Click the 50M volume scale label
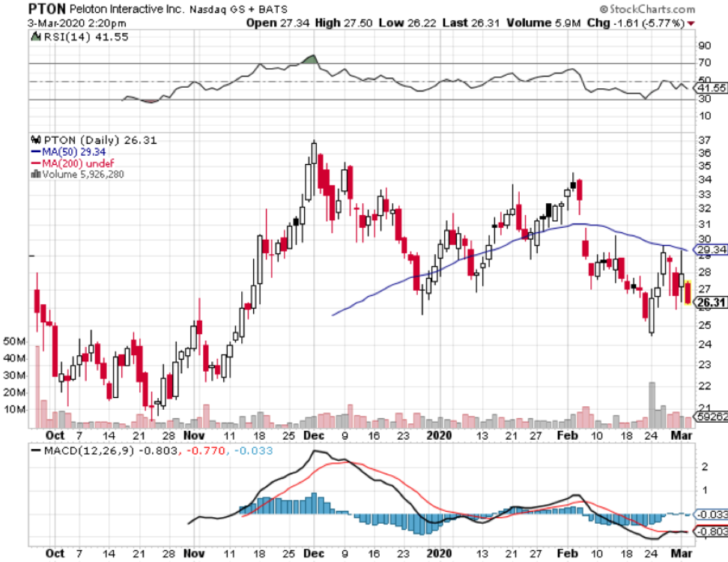This screenshot has height=562, width=728. click(14, 342)
